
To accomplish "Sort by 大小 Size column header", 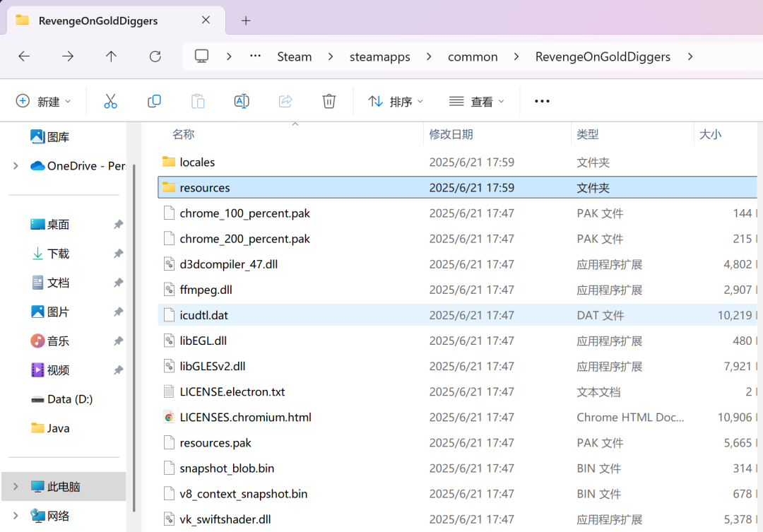I will tap(710, 134).
